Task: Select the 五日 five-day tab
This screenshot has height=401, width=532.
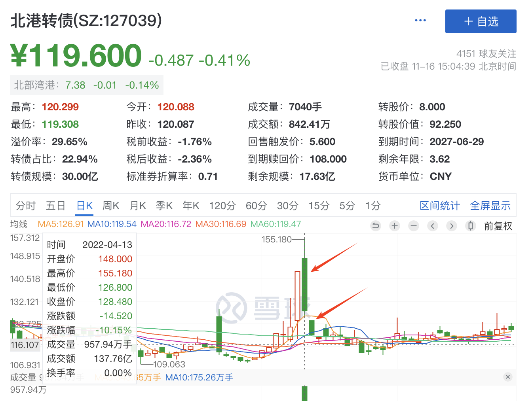Action: coord(55,206)
